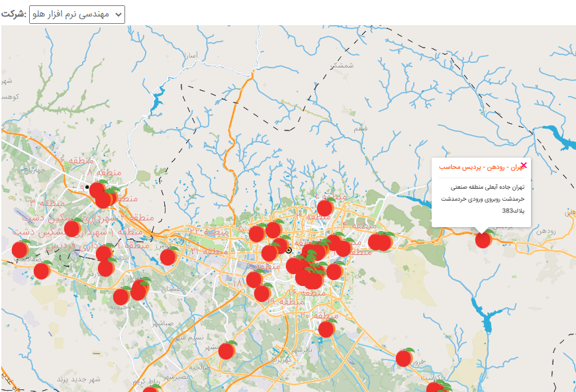The width and height of the screenshot is (576, 392).
Task: Select the peach marker near نسیم شهر
Action: tap(227, 350)
